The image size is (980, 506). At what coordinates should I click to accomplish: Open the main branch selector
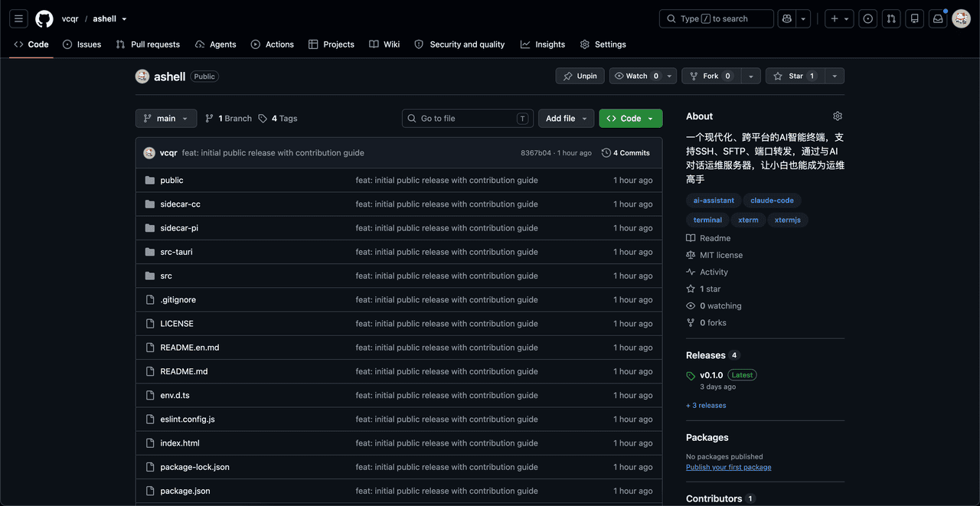point(166,119)
